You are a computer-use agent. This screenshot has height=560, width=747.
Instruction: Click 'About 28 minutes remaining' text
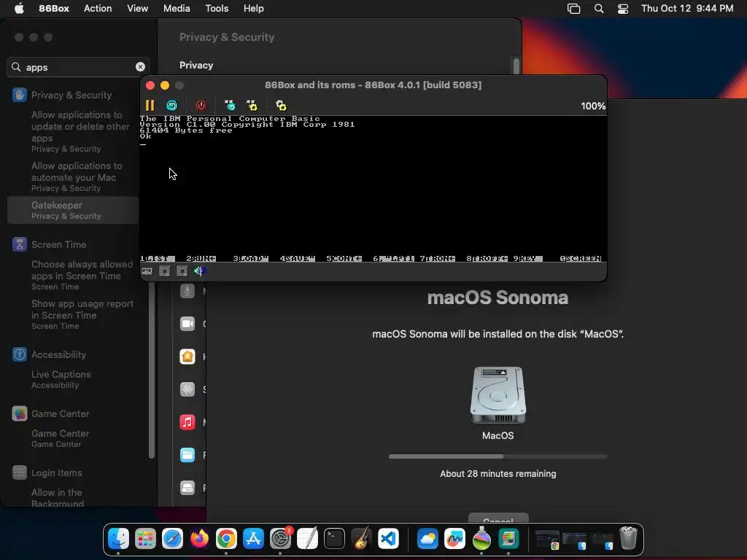pos(498,474)
